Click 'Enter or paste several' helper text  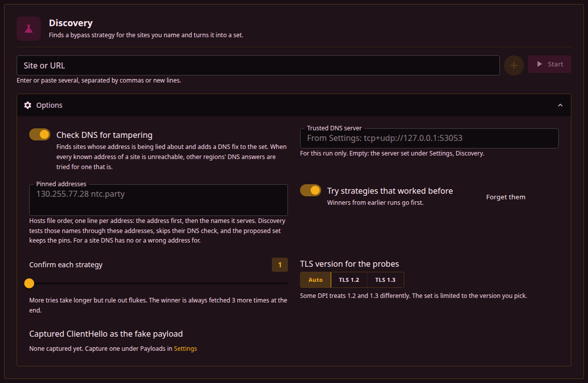[x=99, y=80]
